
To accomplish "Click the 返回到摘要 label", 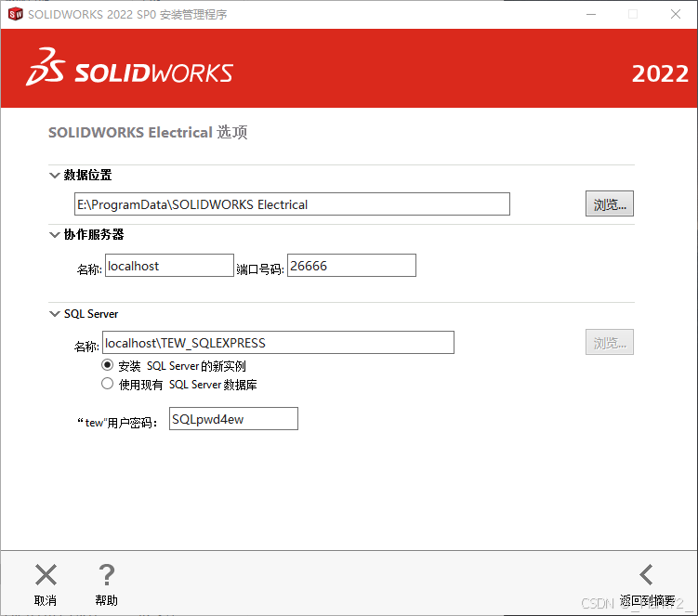I will (647, 601).
